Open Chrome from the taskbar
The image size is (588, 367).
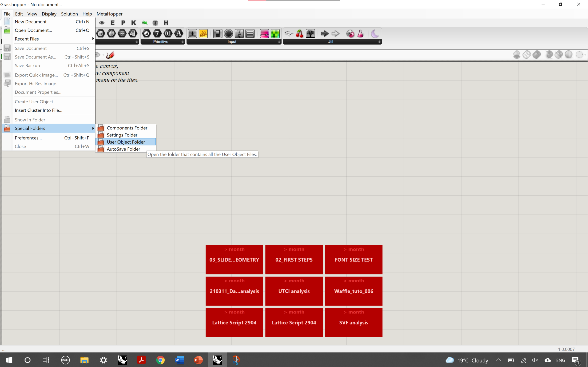tap(160, 360)
